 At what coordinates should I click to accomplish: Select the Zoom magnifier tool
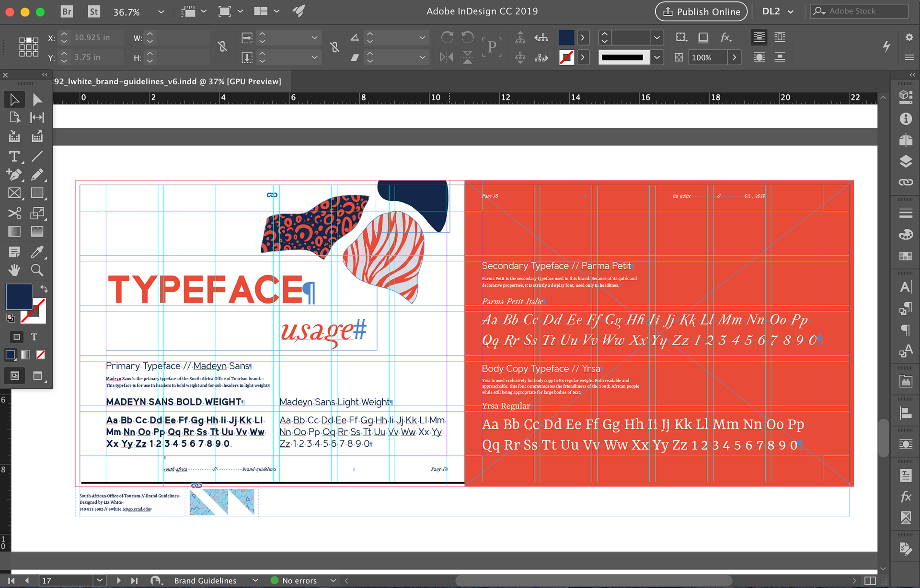click(37, 270)
